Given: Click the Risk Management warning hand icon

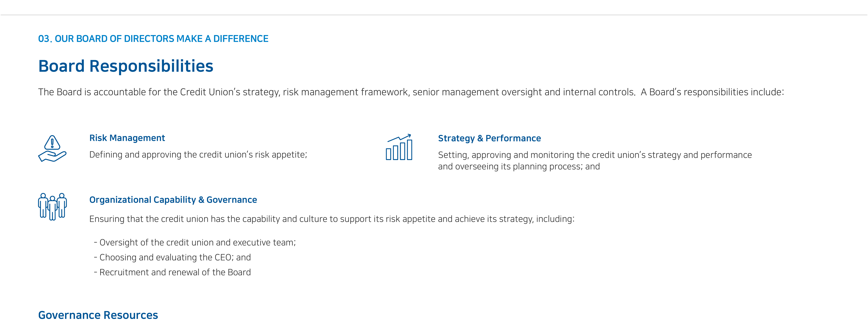Looking at the screenshot, I should tap(52, 149).
